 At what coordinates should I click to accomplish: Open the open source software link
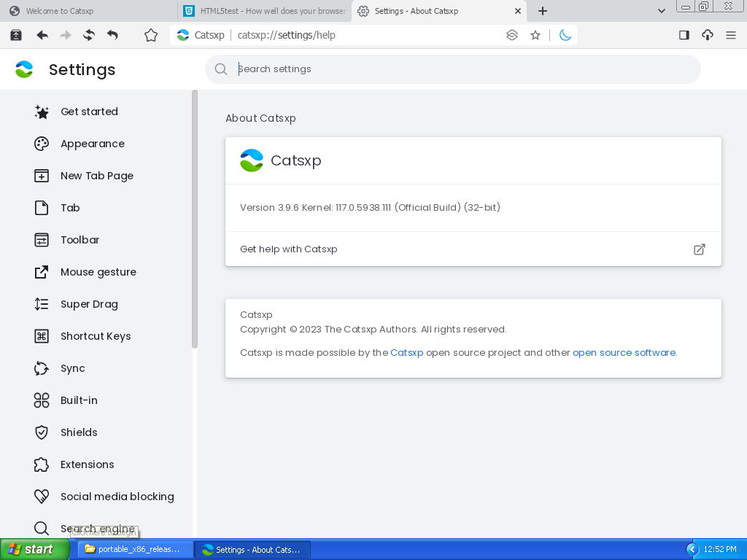tap(624, 352)
